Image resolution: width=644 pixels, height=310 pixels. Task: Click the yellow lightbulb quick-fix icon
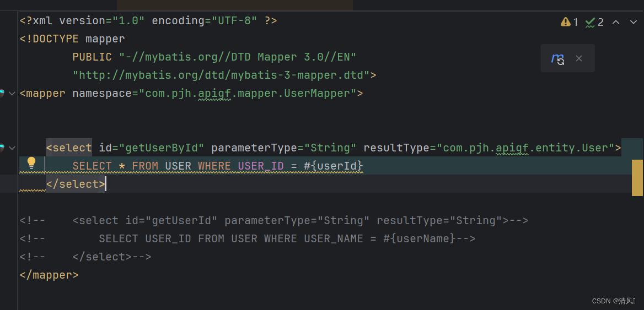pyautogui.click(x=31, y=163)
